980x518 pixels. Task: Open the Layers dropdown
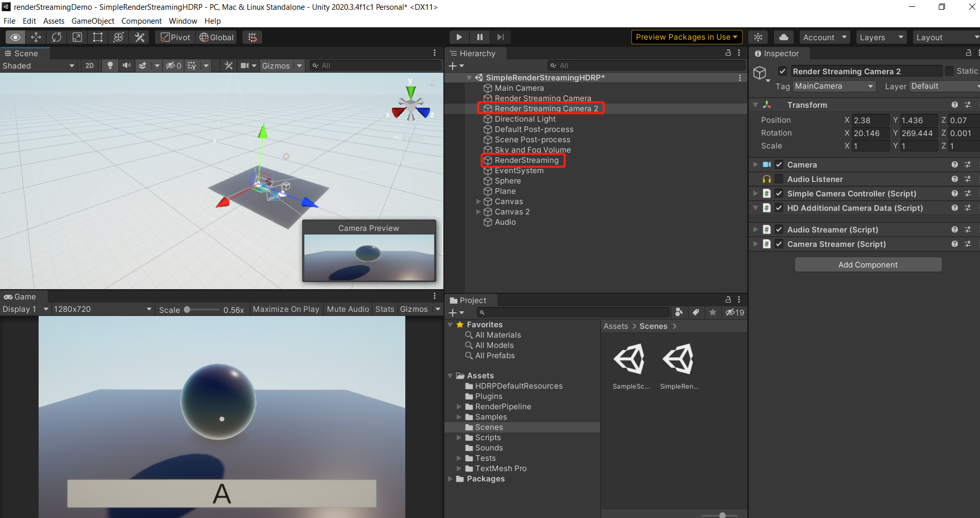click(881, 37)
